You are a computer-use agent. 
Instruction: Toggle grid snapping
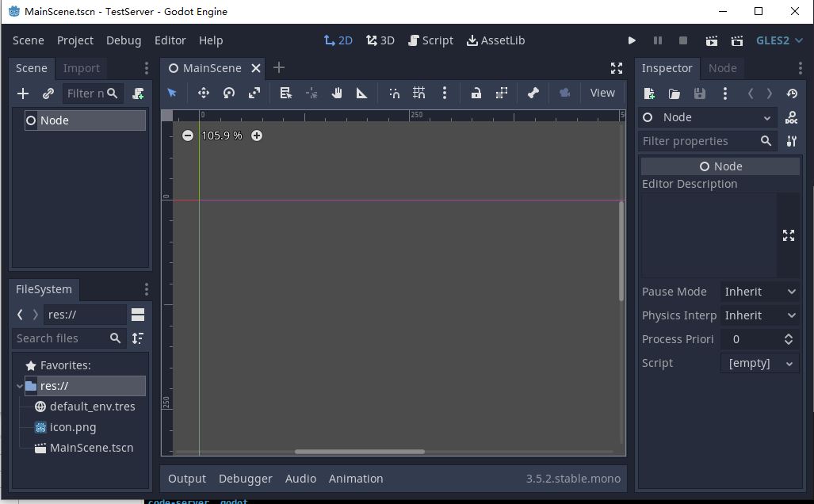click(x=419, y=93)
